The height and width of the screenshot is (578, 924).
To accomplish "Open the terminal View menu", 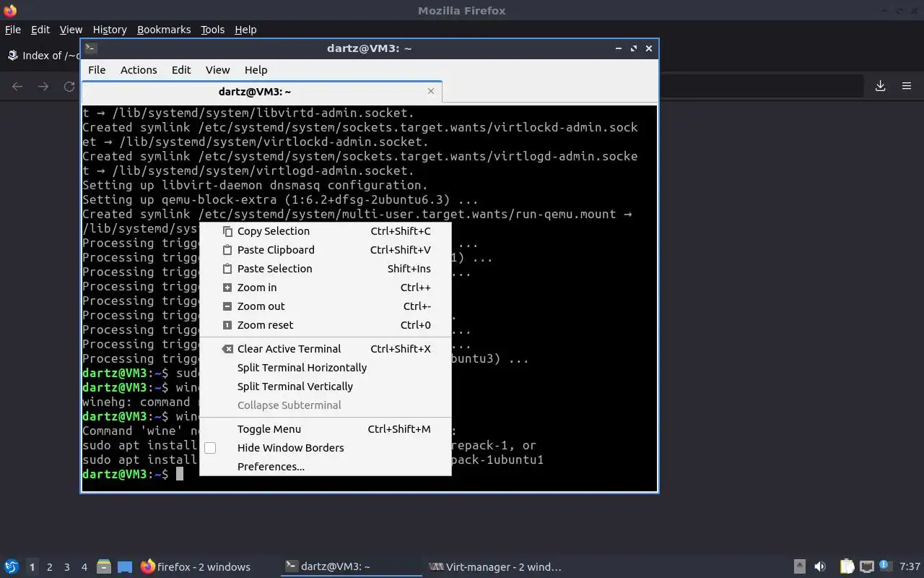I will coord(217,70).
